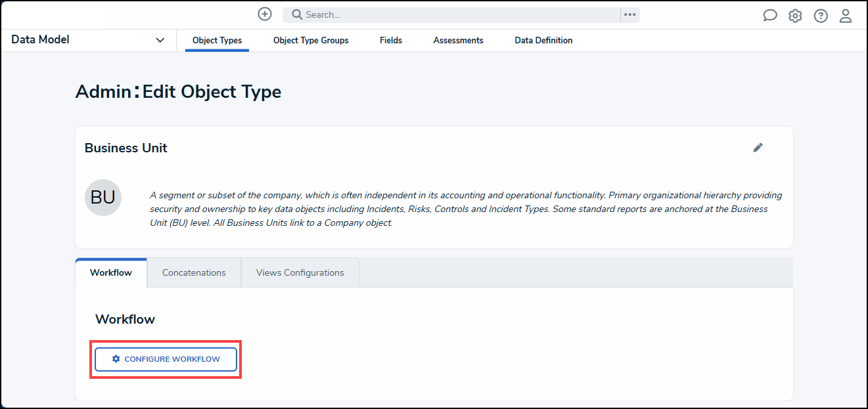Open the Views Configurations tab

(x=300, y=272)
